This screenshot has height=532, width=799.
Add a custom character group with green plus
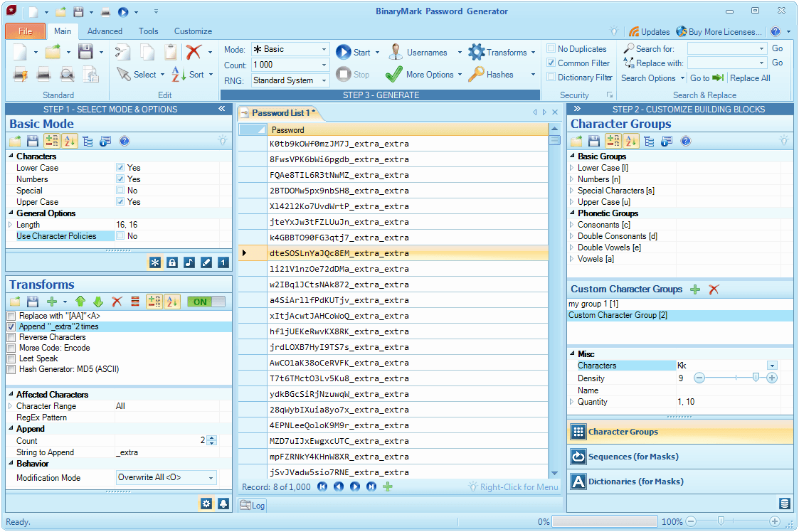click(695, 289)
